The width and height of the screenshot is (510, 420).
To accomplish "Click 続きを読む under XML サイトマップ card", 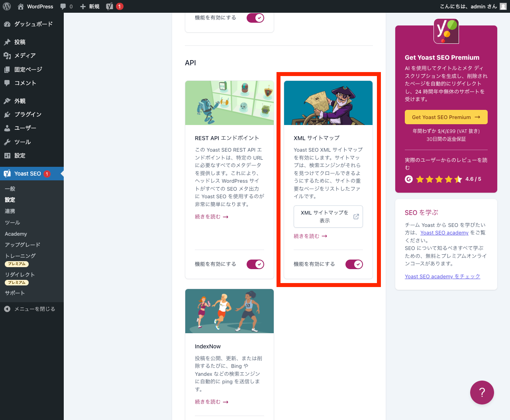I will coord(310,236).
